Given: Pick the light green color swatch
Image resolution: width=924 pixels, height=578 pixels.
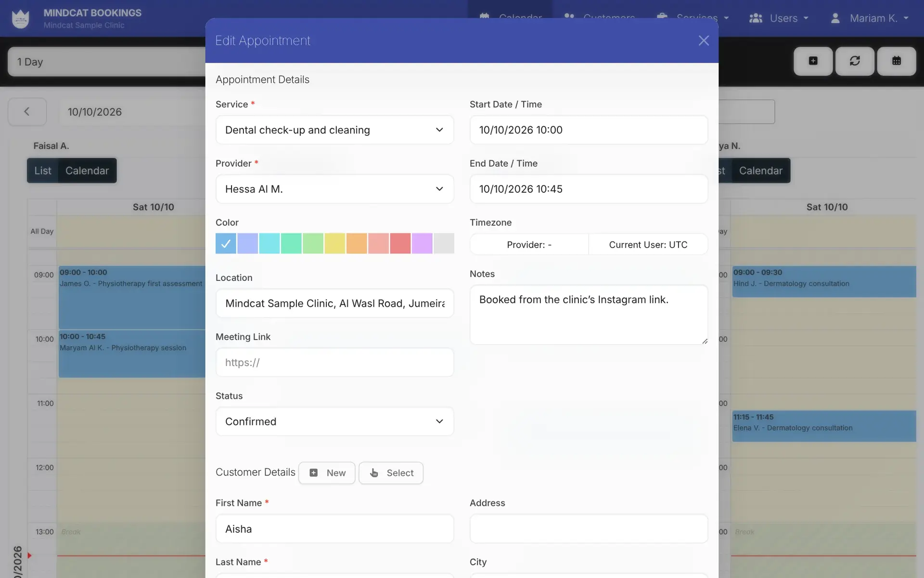Looking at the screenshot, I should pos(313,243).
